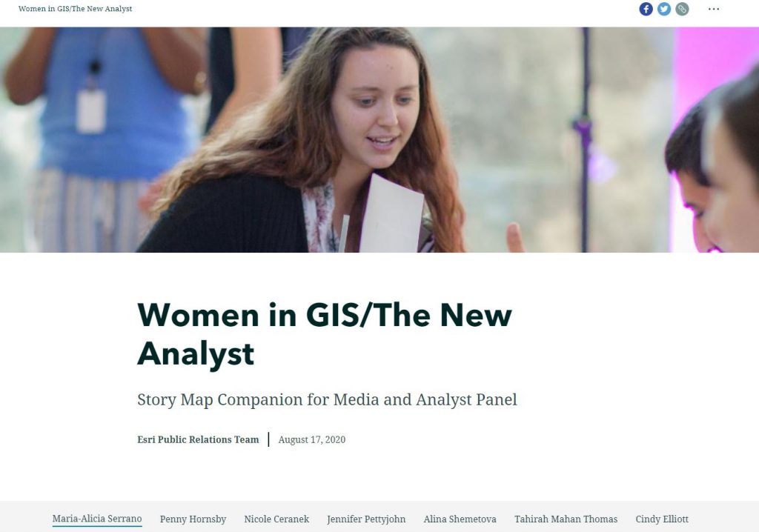
Task: Share story on Twitter
Action: click(664, 9)
